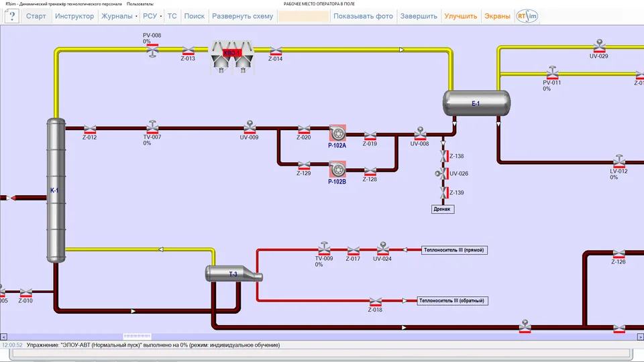Image resolution: width=644 pixels, height=362 pixels.
Task: Open the Журналы dropdown menu
Action: tap(119, 16)
